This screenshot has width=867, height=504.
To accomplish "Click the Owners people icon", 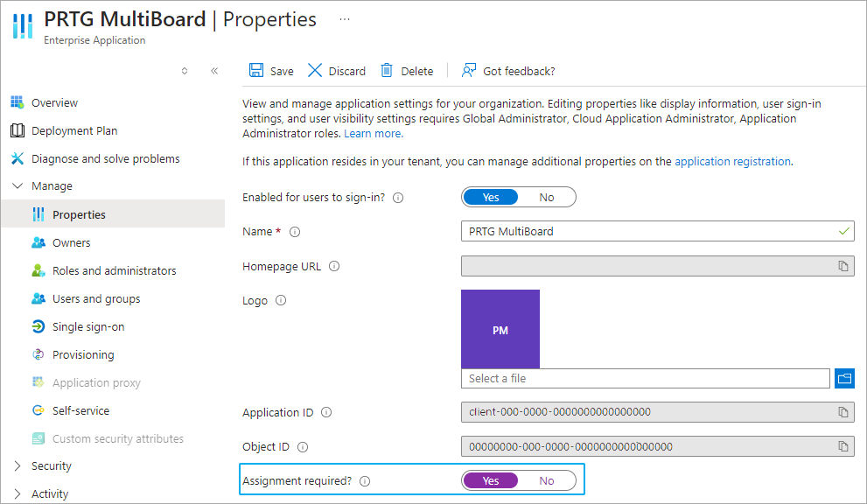I will (38, 243).
